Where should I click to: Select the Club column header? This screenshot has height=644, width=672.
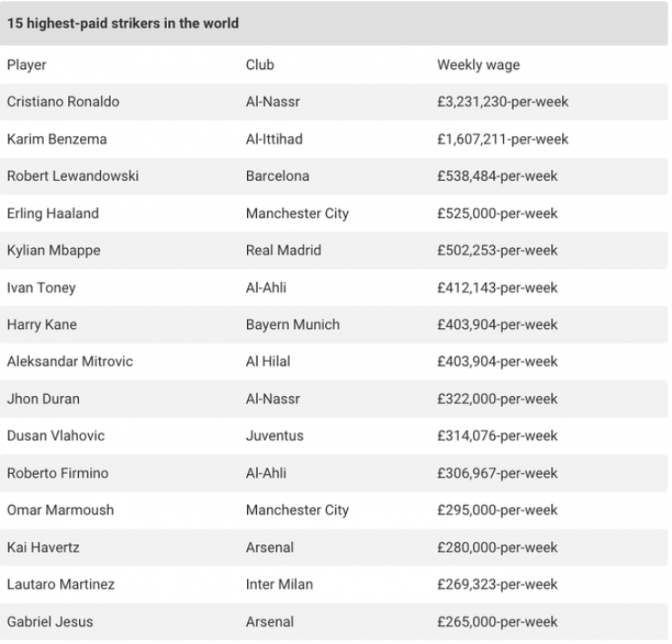[260, 65]
